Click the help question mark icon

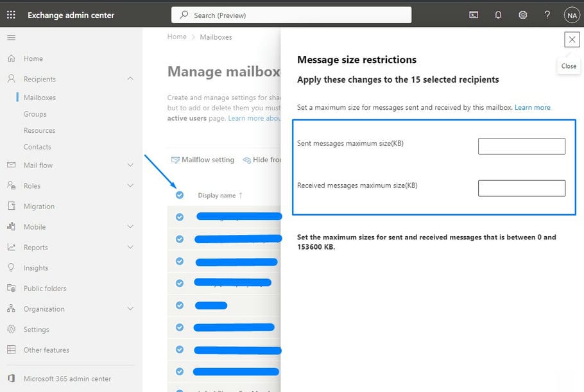pos(547,15)
